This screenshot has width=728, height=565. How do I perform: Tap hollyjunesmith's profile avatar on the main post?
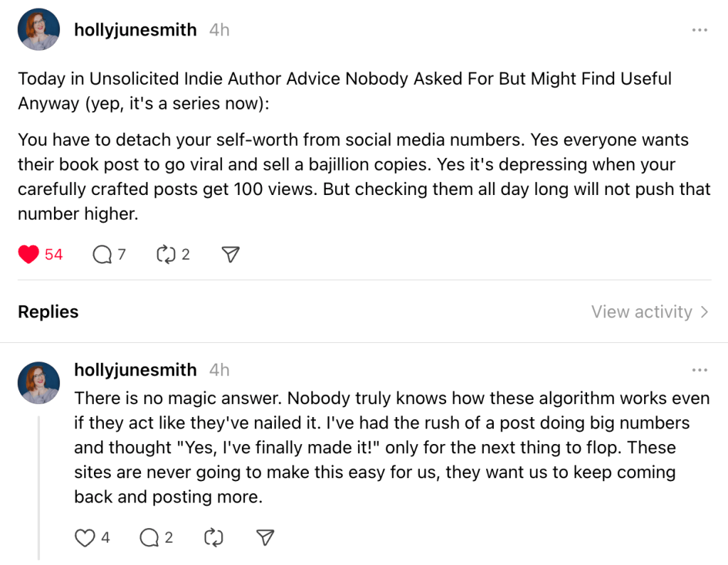coord(38,29)
